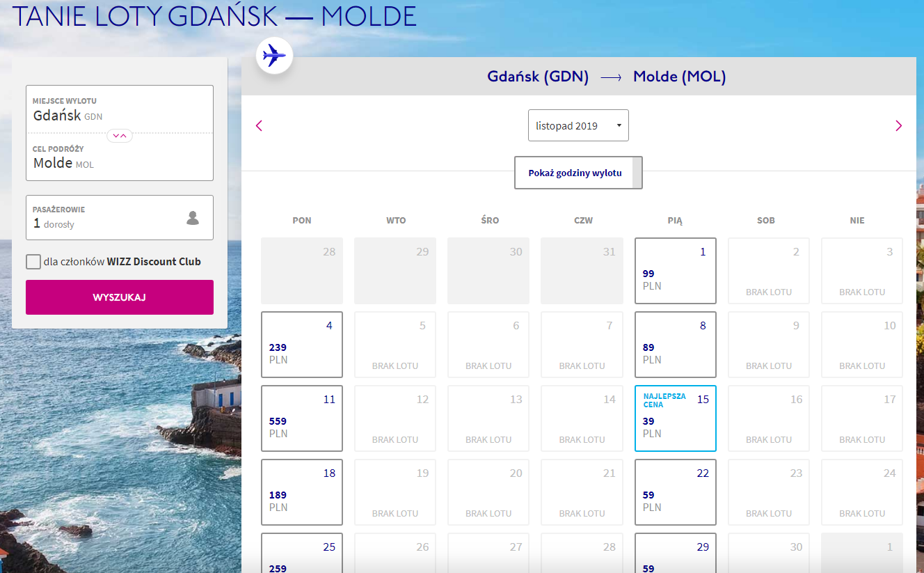Image resolution: width=924 pixels, height=573 pixels.
Task: Click the passenger silhouette icon
Action: tap(193, 218)
